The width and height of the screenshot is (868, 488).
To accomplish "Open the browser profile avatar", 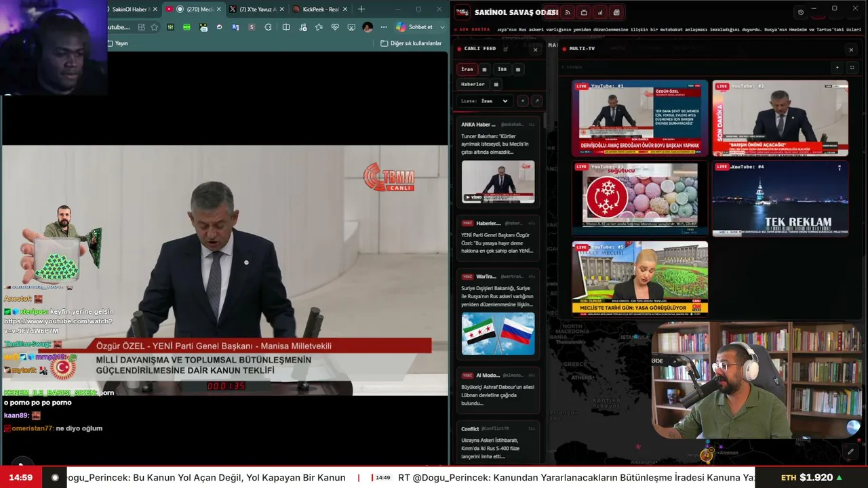I will point(368,27).
